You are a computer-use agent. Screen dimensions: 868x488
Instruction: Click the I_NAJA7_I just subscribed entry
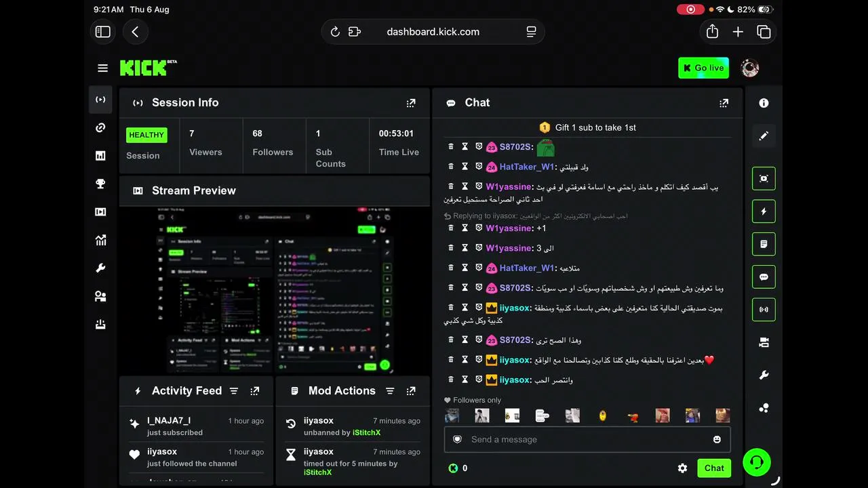coord(196,426)
